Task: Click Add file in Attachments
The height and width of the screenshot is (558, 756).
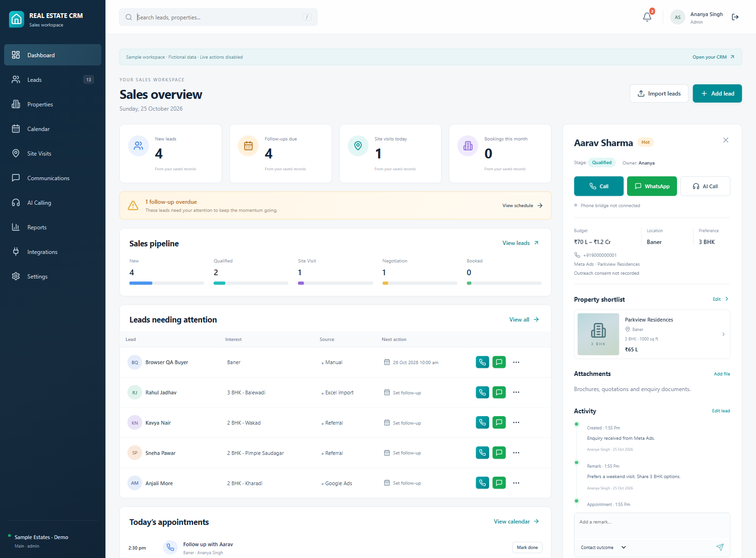Action: (x=722, y=374)
